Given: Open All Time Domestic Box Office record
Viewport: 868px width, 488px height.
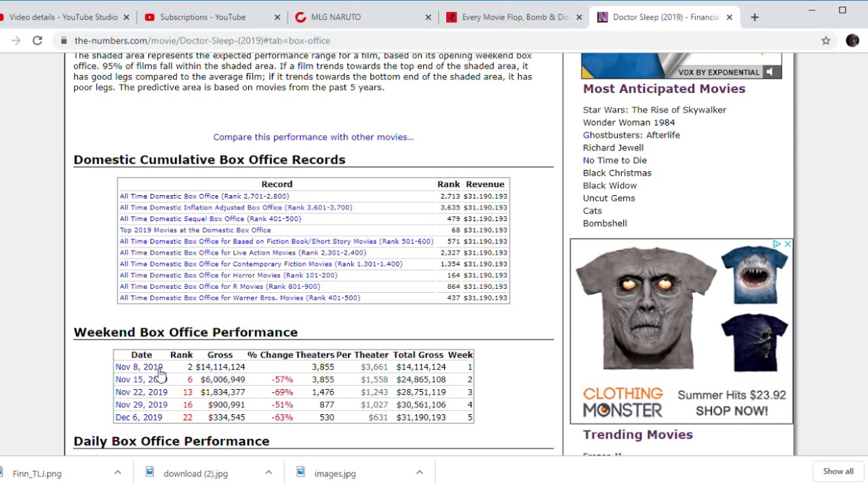Looking at the screenshot, I should (x=204, y=196).
